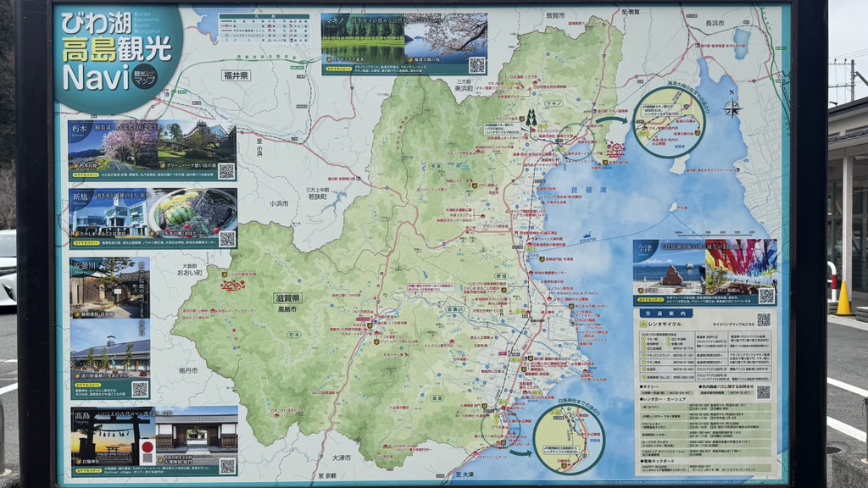The height and width of the screenshot is (488, 868).
Task: Select the Metasequoia tree icons on the map
Action: [531, 117]
